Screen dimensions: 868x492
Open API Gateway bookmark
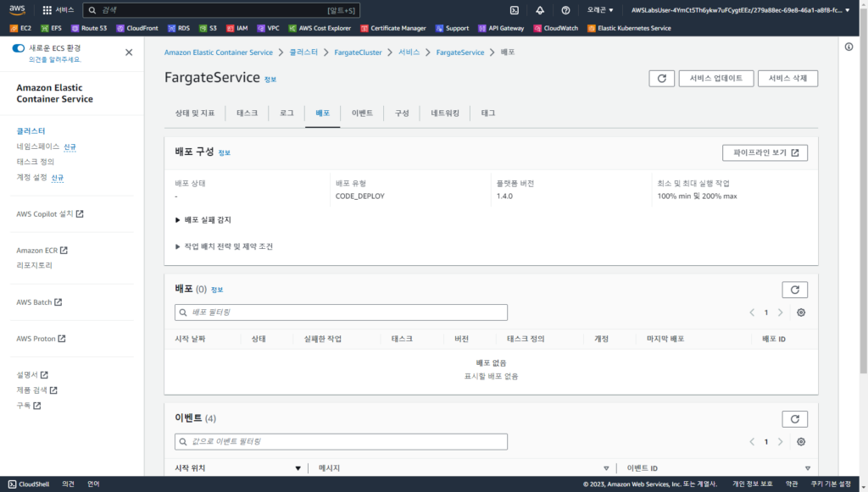[x=501, y=28]
